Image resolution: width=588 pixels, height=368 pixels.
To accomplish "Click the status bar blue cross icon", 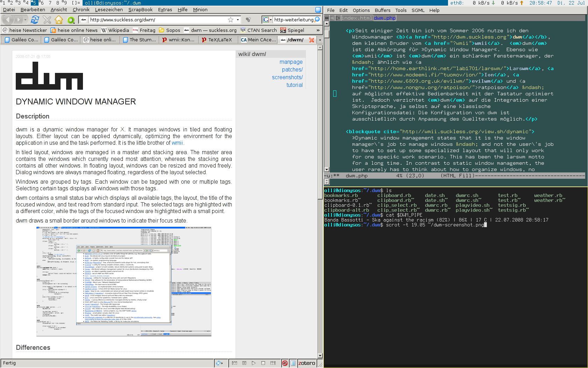I will (219, 363).
